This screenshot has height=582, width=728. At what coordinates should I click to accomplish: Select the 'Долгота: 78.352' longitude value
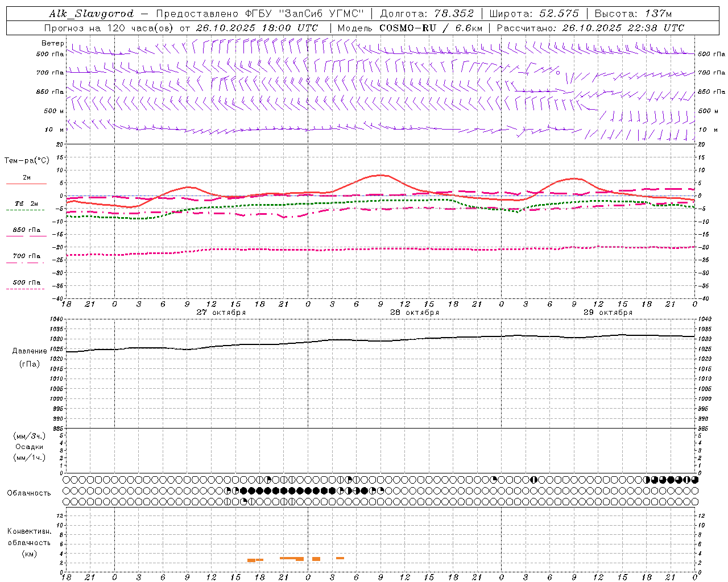pyautogui.click(x=427, y=14)
